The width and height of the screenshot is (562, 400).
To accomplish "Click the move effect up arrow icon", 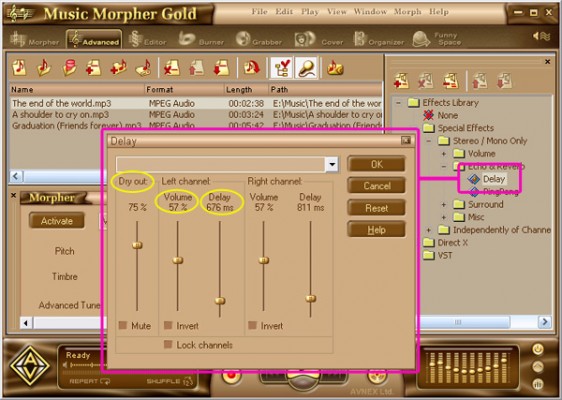I will (x=479, y=81).
